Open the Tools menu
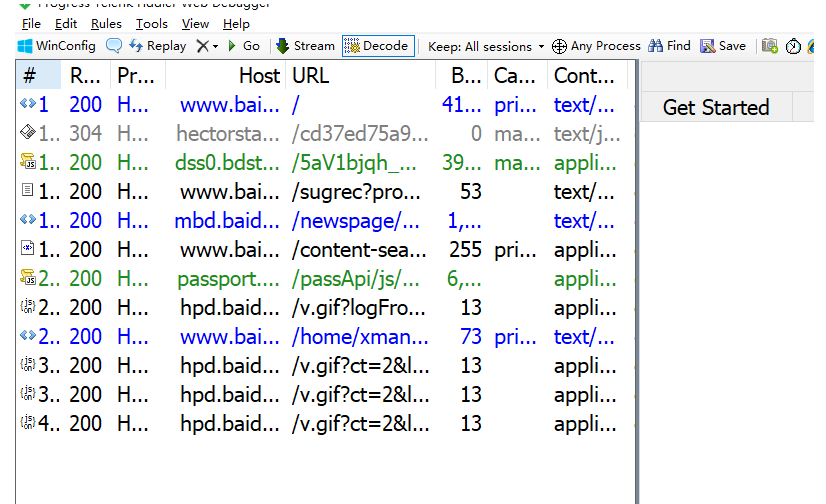Viewport: 826px width, 504px height. tap(152, 24)
